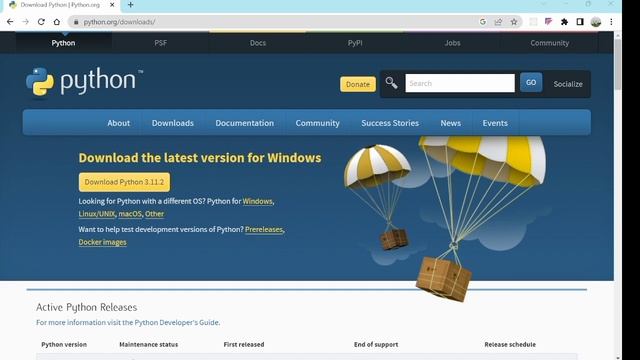Click the Active Python Releases heading
The height and width of the screenshot is (360, 640).
pos(87,307)
